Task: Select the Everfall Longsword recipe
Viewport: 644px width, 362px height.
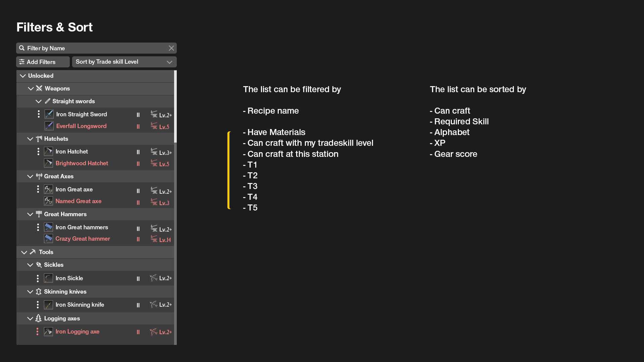Action: point(81,126)
